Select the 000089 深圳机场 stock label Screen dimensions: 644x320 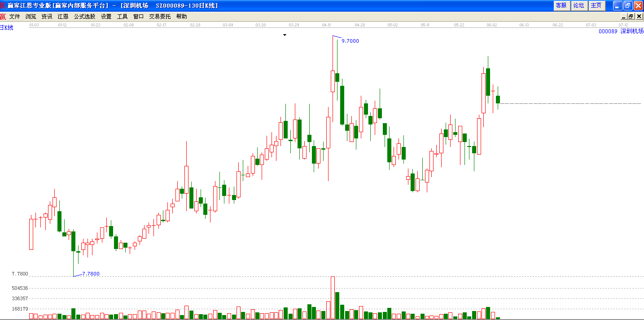pyautogui.click(x=621, y=31)
